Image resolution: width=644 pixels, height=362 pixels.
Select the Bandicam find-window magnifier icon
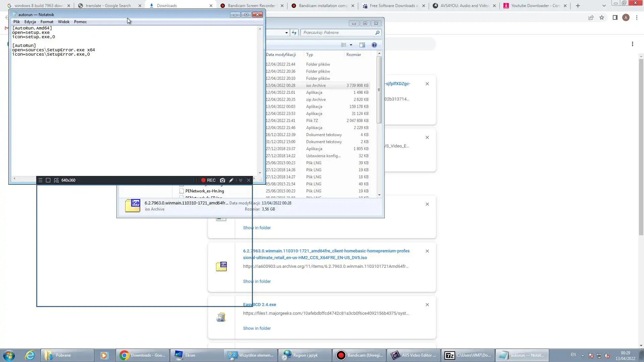click(x=56, y=180)
